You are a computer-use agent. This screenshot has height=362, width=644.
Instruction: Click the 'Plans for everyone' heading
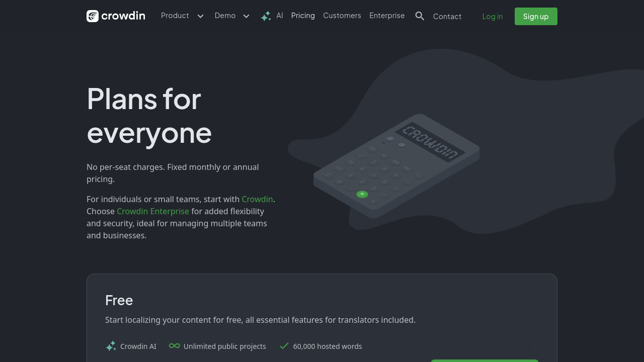click(149, 116)
